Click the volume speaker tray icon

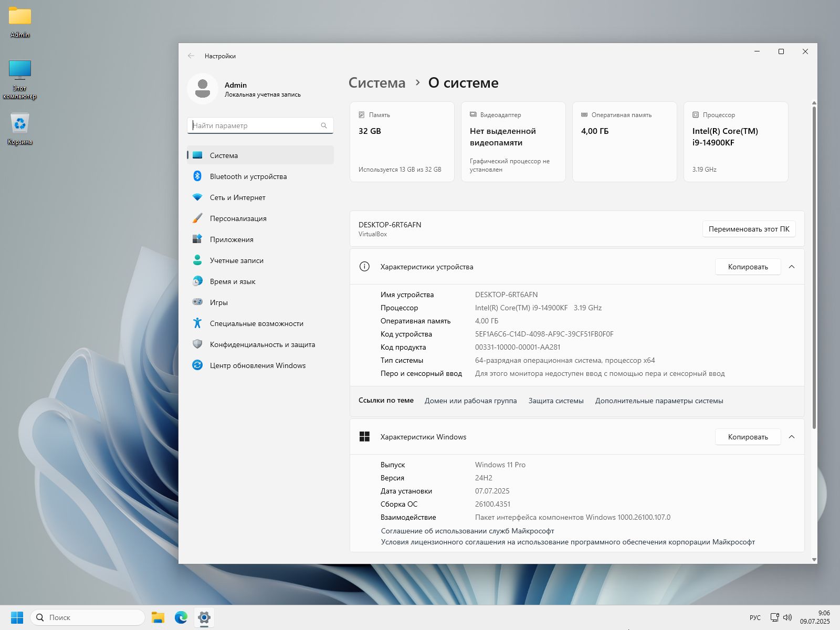(x=787, y=617)
